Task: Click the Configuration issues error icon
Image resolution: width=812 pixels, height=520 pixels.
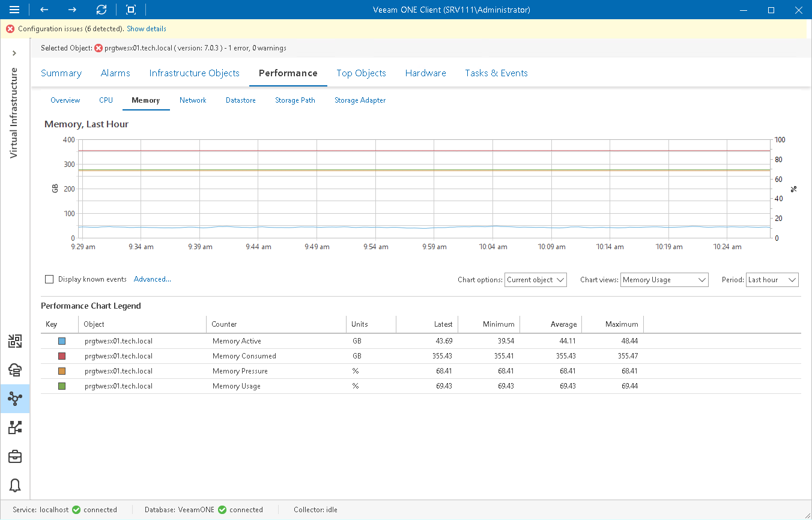Action: click(10, 28)
